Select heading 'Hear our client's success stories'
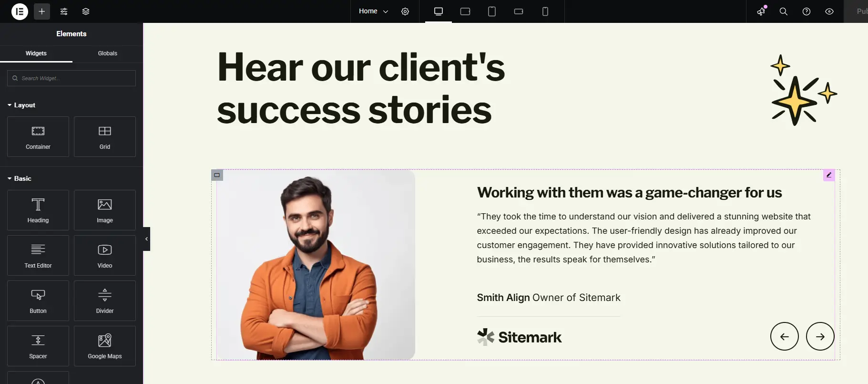 click(x=361, y=88)
